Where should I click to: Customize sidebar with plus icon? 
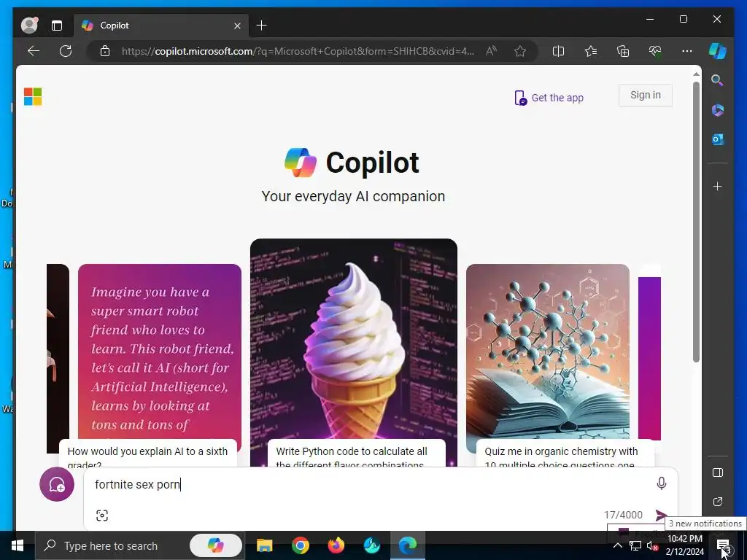tap(718, 186)
